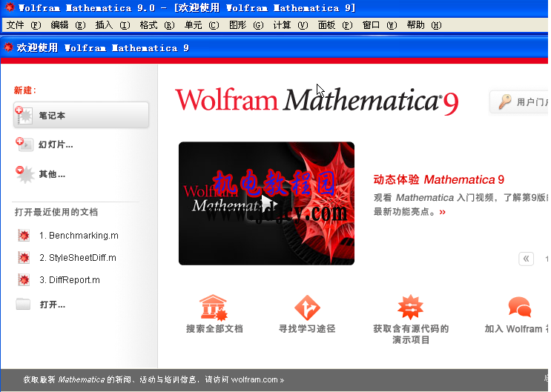Open the 面板 (P) menu
The image size is (551, 392).
(x=335, y=25)
